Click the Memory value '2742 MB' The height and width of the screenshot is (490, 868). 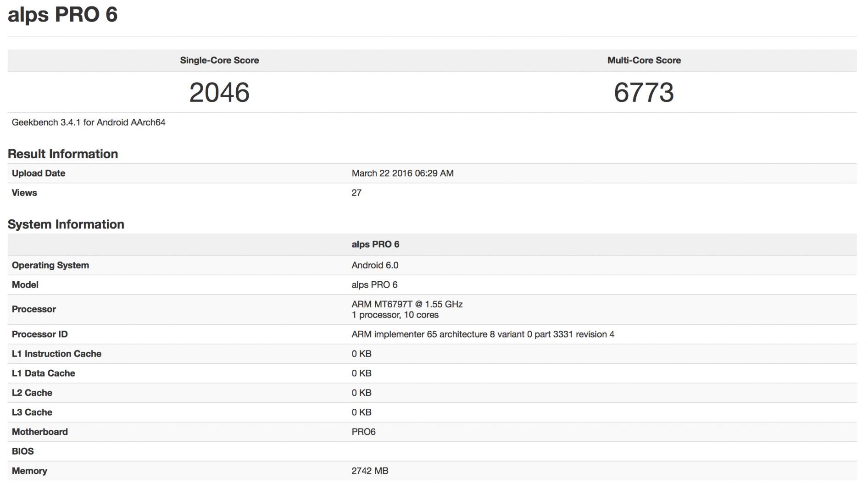point(370,471)
